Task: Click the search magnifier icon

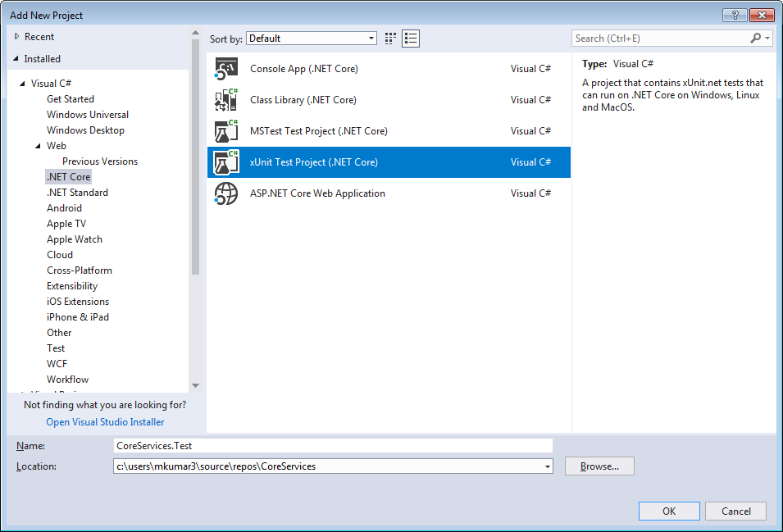Action: pyautogui.click(x=756, y=38)
